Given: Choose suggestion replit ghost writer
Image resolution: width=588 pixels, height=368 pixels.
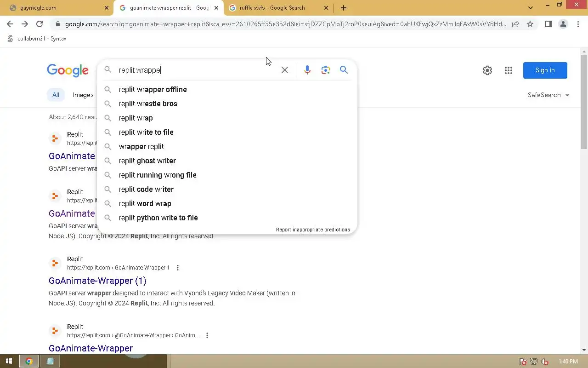Looking at the screenshot, I should (x=227, y=161).
